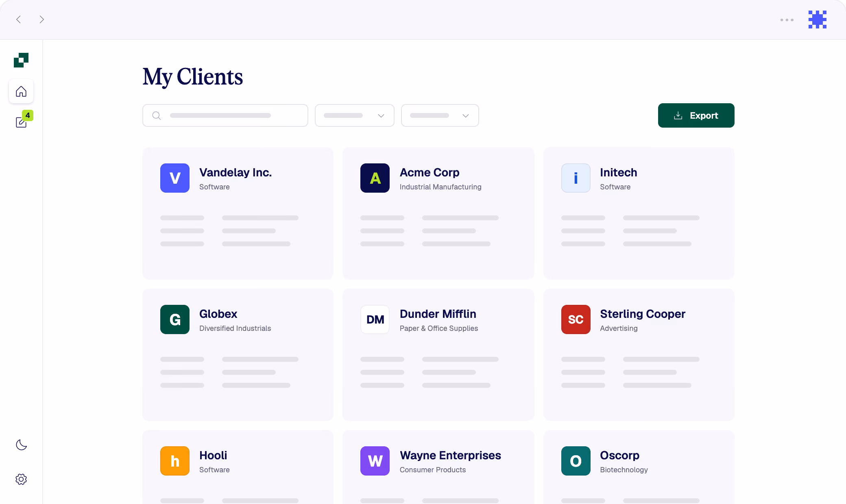Click 'Diversified Industrials' text
Screen dimensions: 846x504
click(235, 328)
